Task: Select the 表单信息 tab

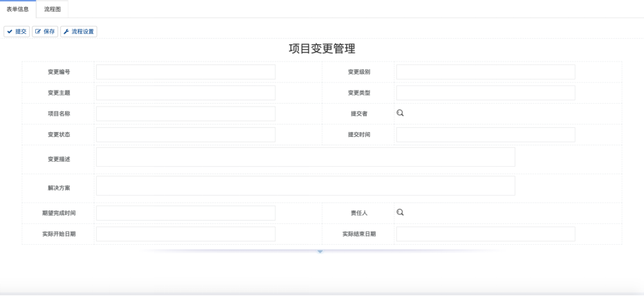Action: [18, 10]
